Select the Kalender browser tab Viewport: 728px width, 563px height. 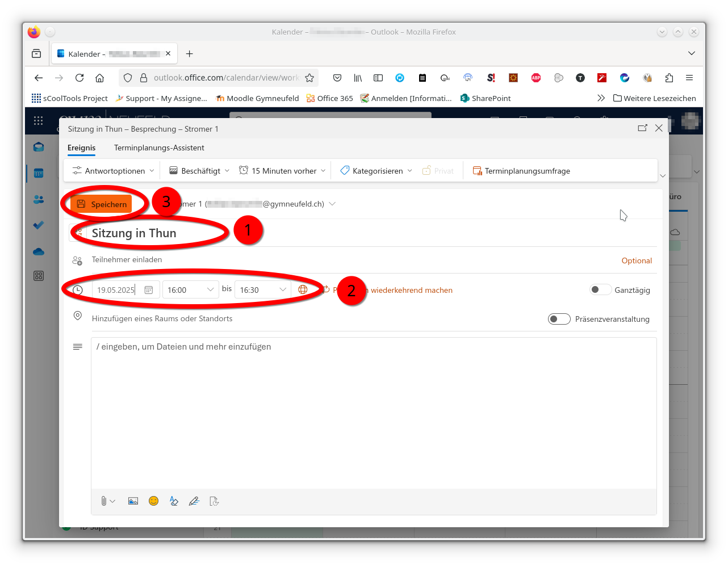click(114, 54)
